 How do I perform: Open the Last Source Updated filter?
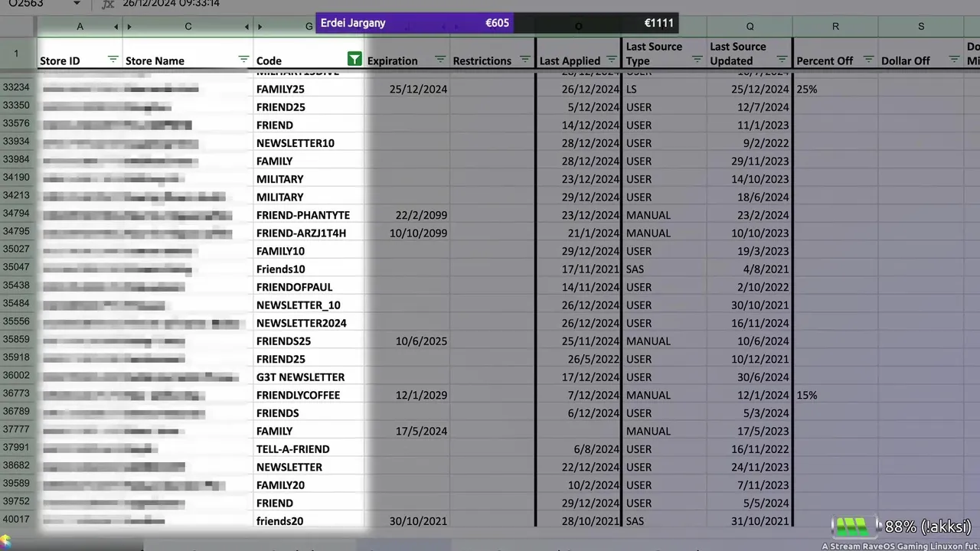coord(782,59)
